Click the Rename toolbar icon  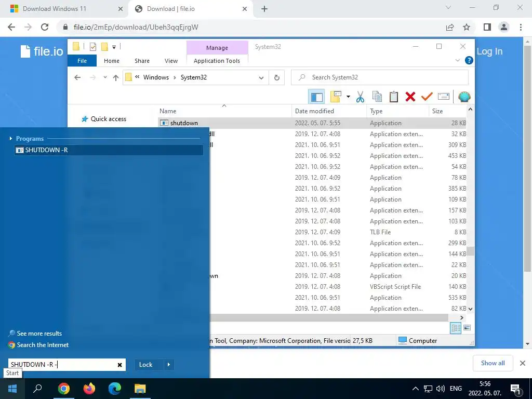pyautogui.click(x=444, y=97)
